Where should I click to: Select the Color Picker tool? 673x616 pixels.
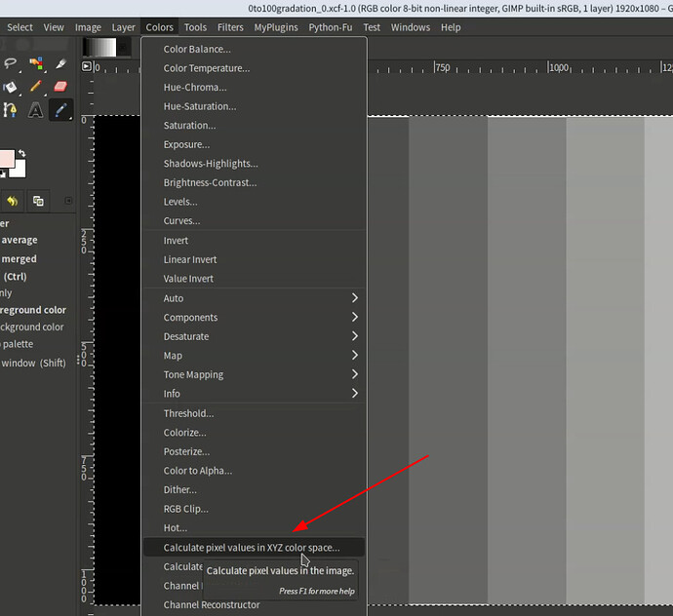[x=60, y=110]
